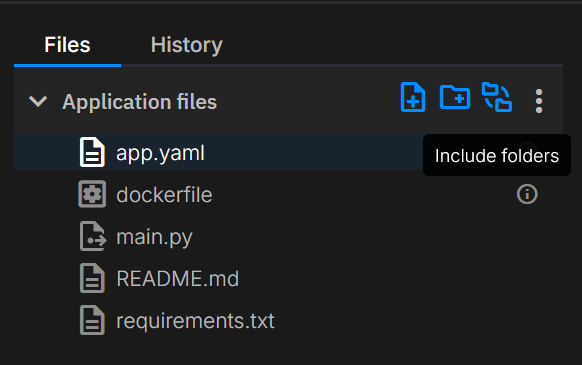
Task: Open the README.md file name
Action: pyautogui.click(x=178, y=278)
